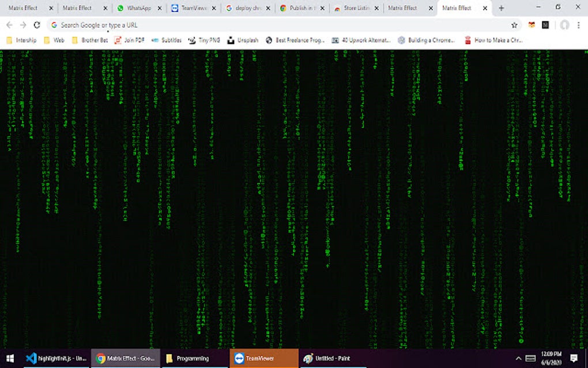The image size is (588, 368).
Task: Expand hidden icons in the system tray
Action: [x=518, y=358]
